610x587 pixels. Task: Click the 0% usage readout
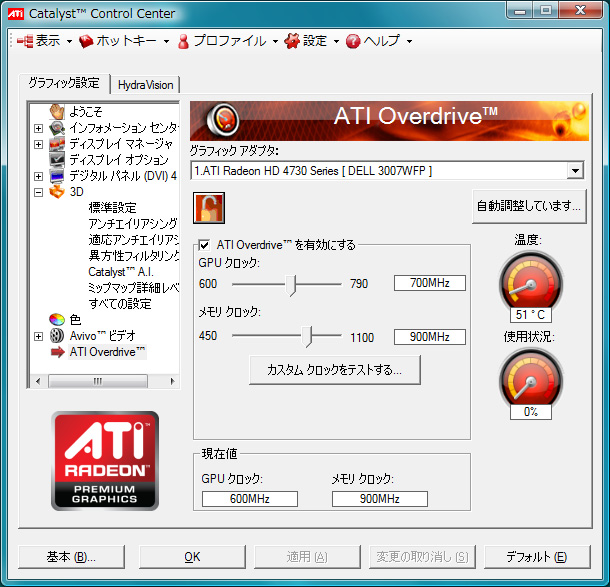point(531,412)
